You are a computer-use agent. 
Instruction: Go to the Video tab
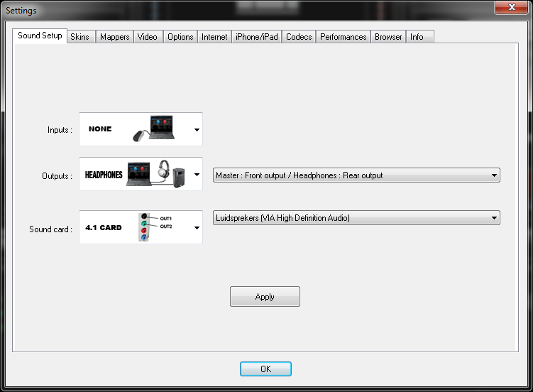(x=148, y=37)
